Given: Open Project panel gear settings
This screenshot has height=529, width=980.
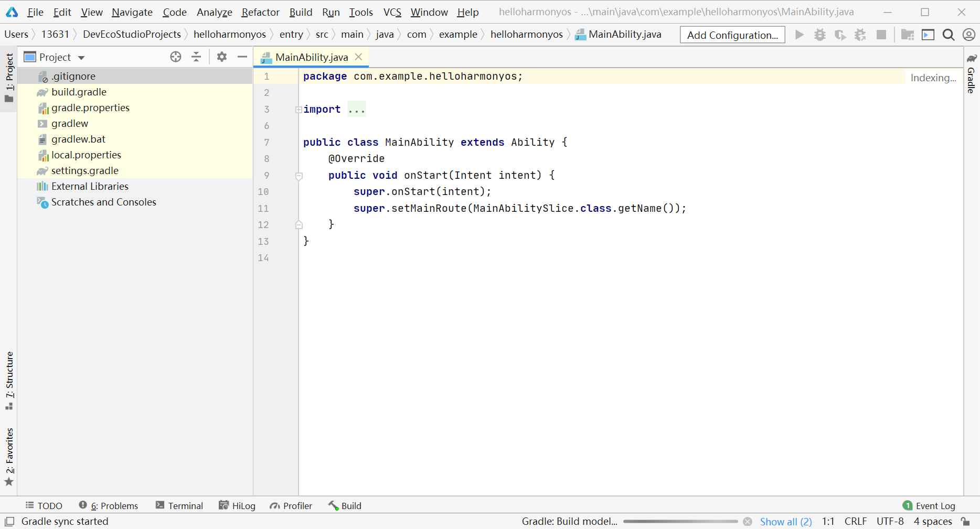Looking at the screenshot, I should [x=222, y=57].
